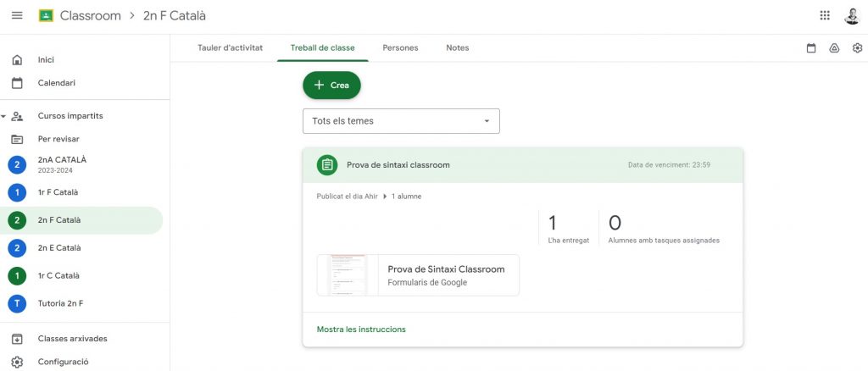
Task: Collapse the Cursos impartits section
Action: [x=4, y=116]
